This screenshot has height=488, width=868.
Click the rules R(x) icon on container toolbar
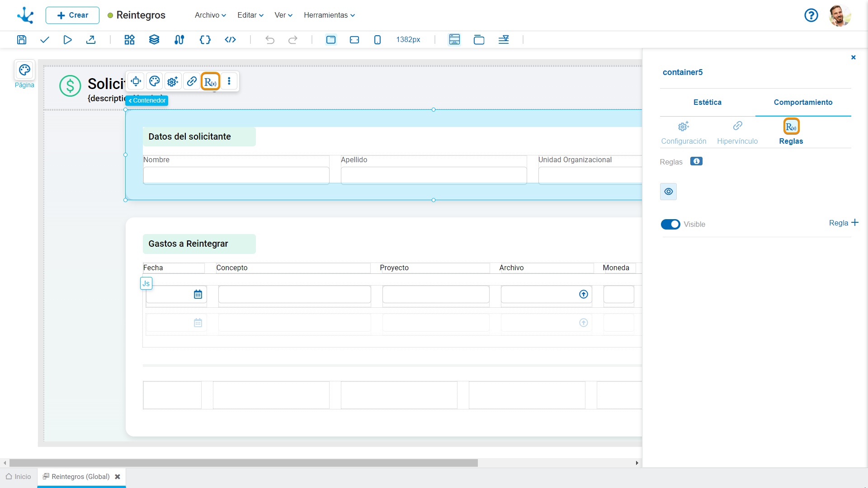tap(210, 81)
